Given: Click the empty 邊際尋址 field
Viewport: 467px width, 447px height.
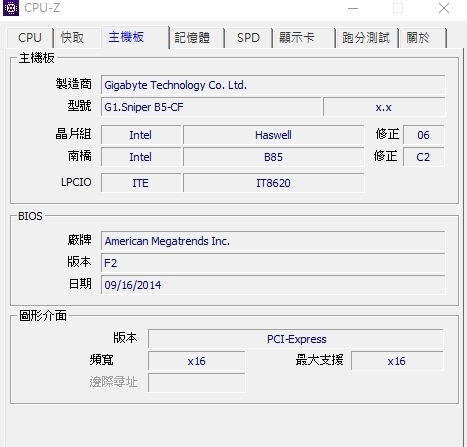Looking at the screenshot, I should click(x=197, y=383).
